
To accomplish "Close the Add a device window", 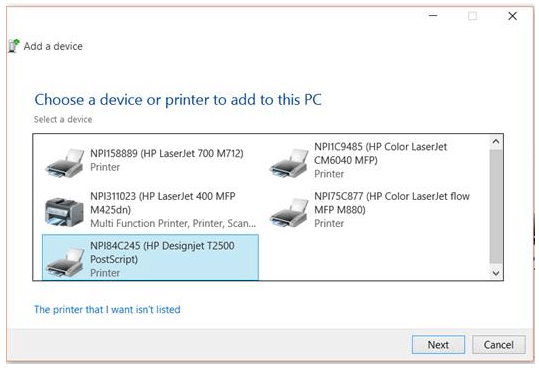I will (512, 16).
